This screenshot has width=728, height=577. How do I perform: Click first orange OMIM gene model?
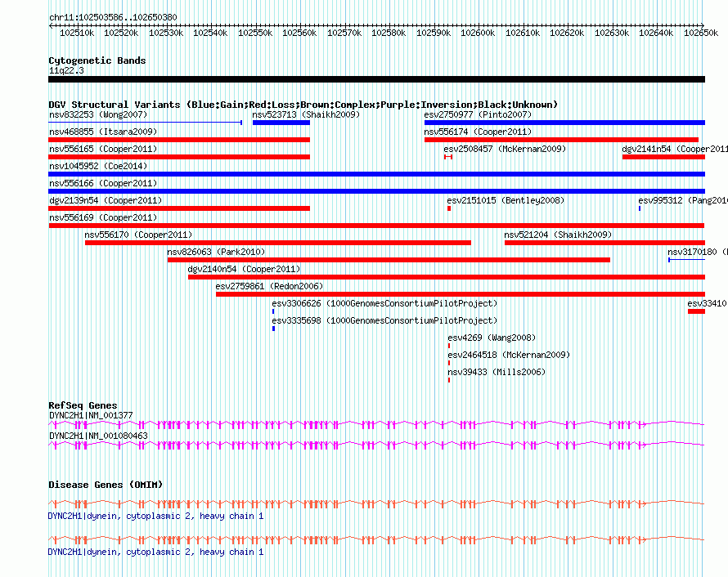click(376, 503)
